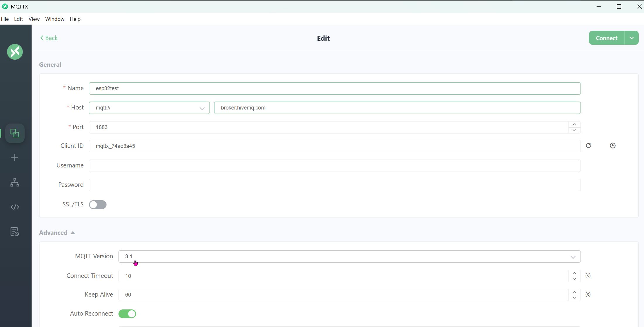Click the plus icon for new connection
This screenshot has width=644, height=327.
coord(15,158)
